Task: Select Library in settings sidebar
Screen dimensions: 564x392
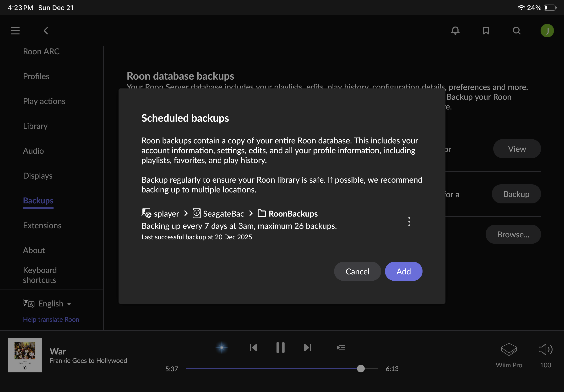Action: [35, 126]
